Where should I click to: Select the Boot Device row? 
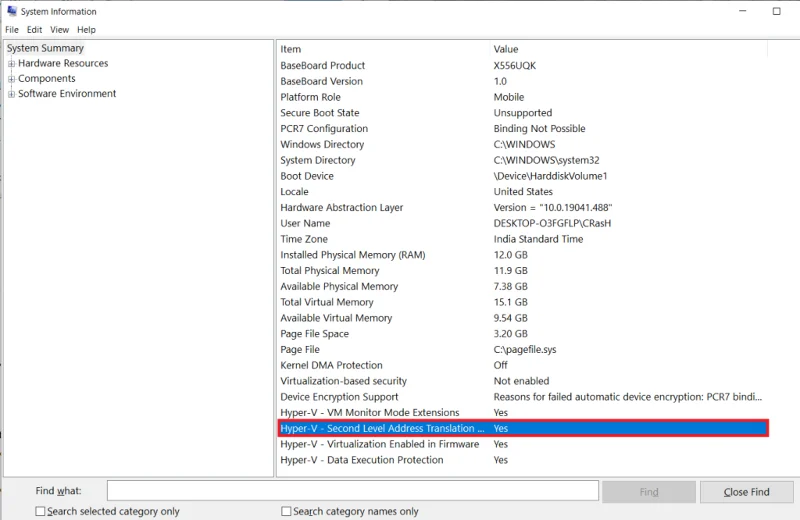523,176
